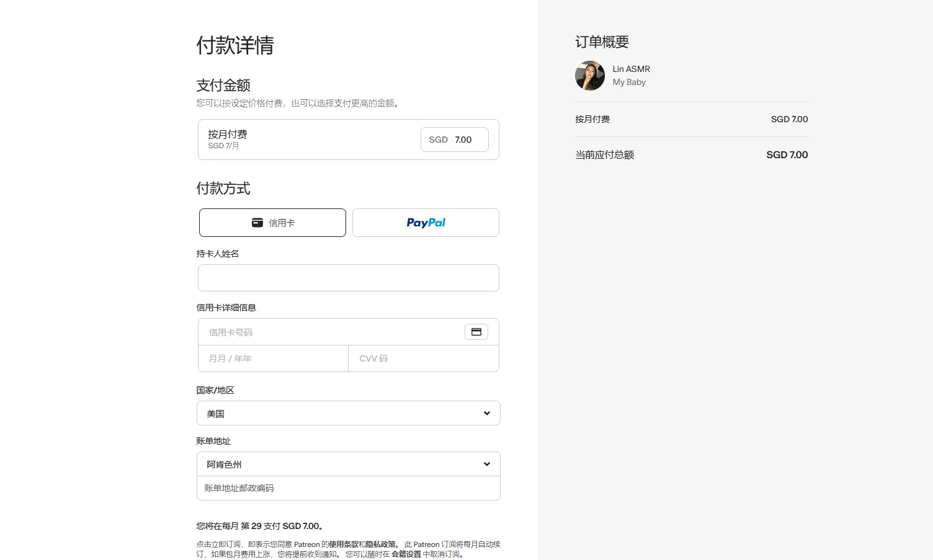The width and height of the screenshot is (933, 560).
Task: Click the 月月/年年 expiry field
Action: pos(273,358)
